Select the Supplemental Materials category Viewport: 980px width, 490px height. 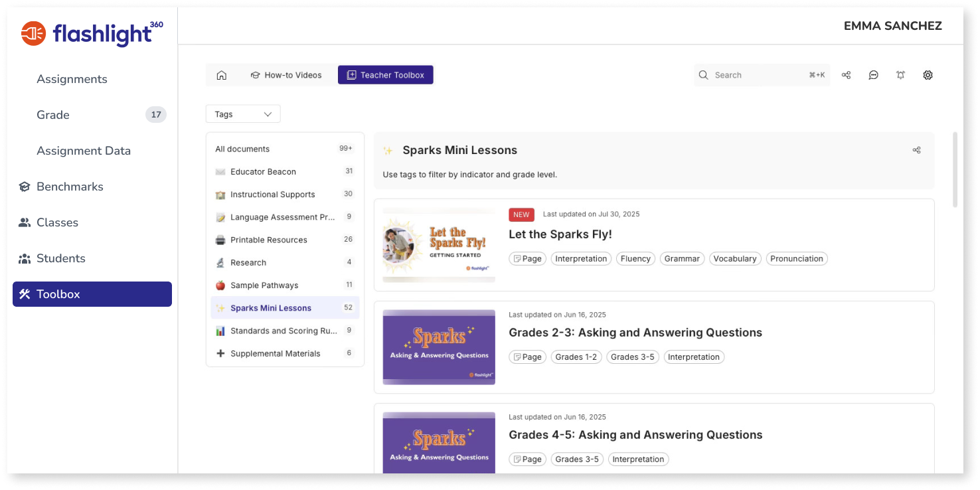(x=285, y=353)
